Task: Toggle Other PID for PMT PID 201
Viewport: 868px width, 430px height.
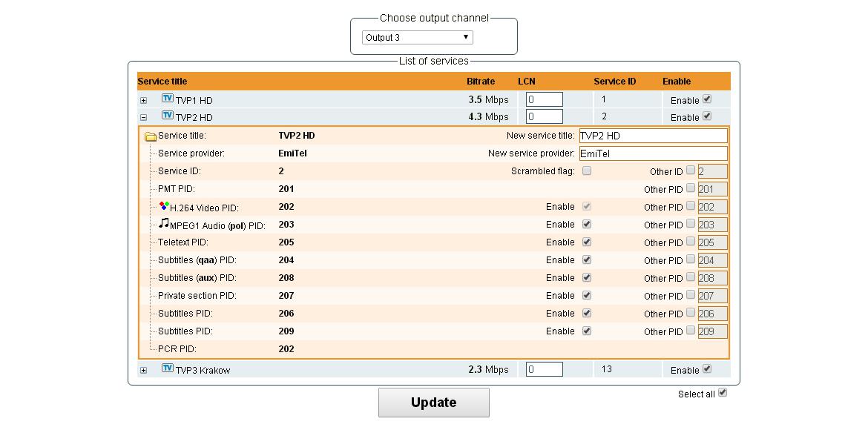Action: click(690, 188)
